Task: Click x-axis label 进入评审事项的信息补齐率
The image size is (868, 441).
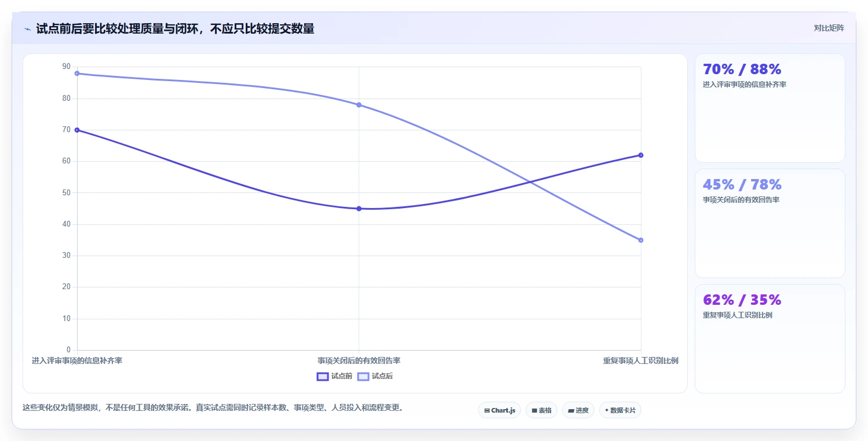Action: (77, 360)
